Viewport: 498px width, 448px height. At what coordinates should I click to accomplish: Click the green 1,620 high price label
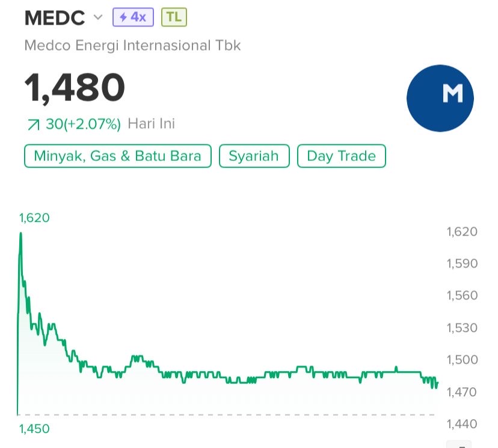click(x=34, y=218)
